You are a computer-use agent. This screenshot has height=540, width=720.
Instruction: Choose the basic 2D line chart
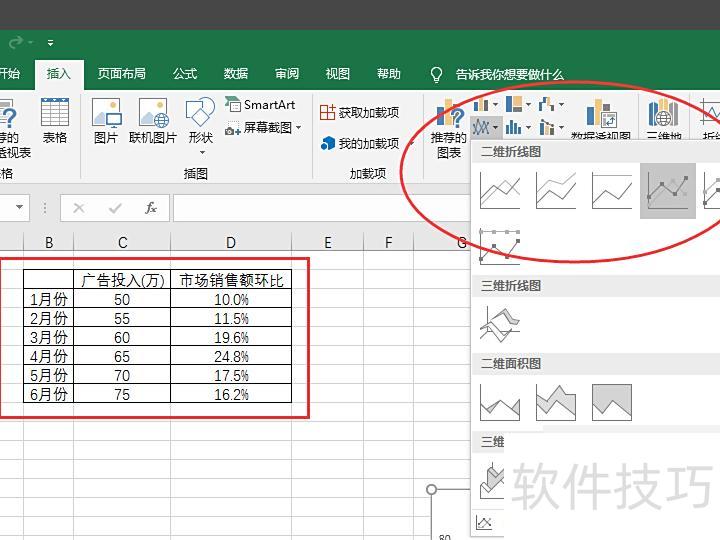click(x=500, y=190)
